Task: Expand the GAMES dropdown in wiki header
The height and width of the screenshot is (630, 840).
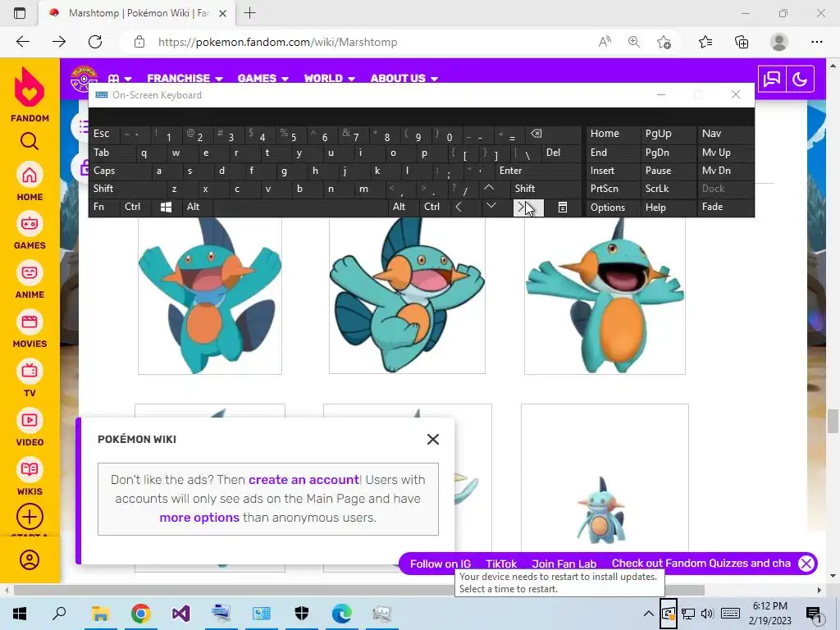Action: point(263,79)
